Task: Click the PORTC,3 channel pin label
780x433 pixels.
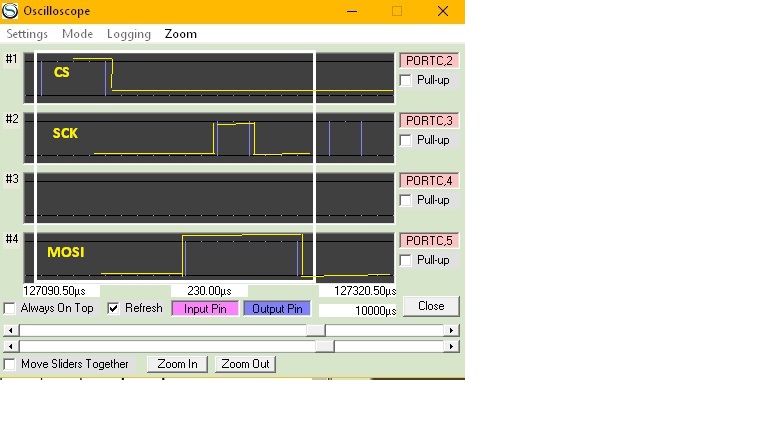Action: pyautogui.click(x=429, y=121)
